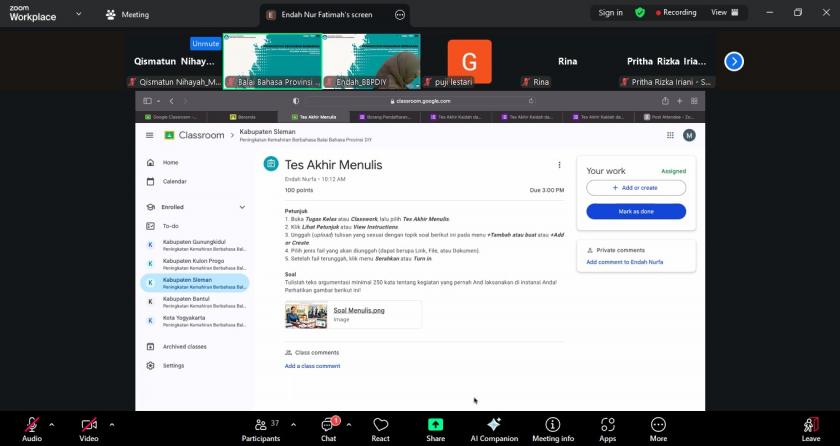
Task: Open the shared screen options ellipsis menu
Action: click(x=400, y=14)
